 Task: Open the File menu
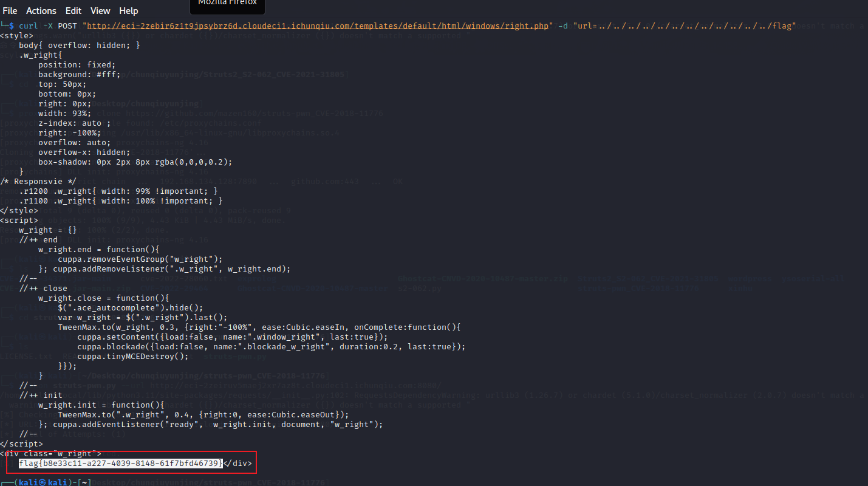tap(10, 11)
